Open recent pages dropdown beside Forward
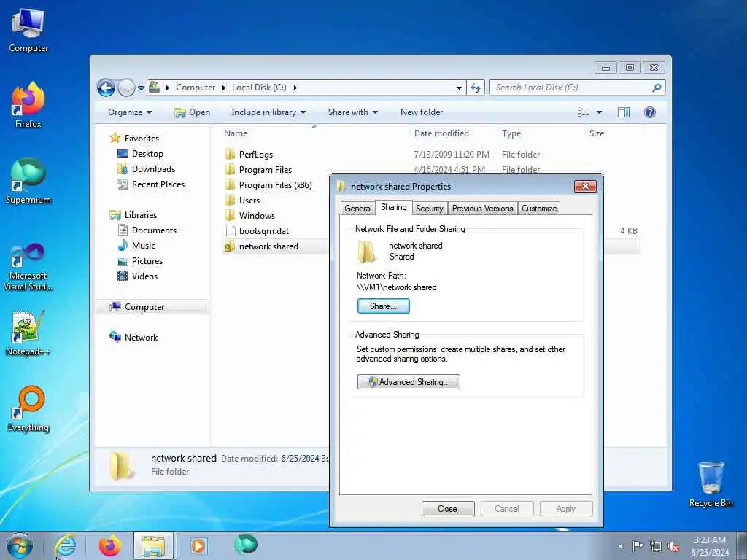Image resolution: width=747 pixels, height=560 pixels. pos(141,88)
